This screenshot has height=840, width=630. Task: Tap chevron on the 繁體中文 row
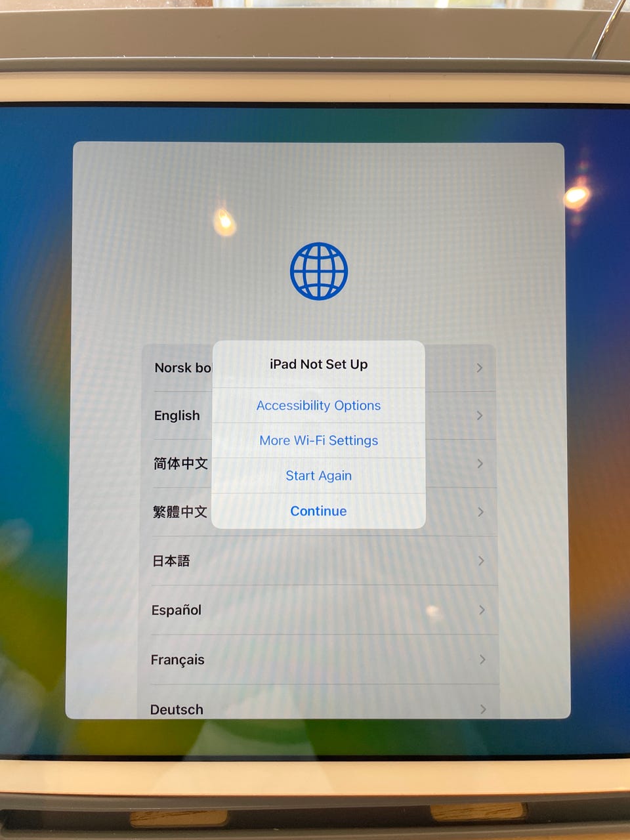pyautogui.click(x=481, y=512)
